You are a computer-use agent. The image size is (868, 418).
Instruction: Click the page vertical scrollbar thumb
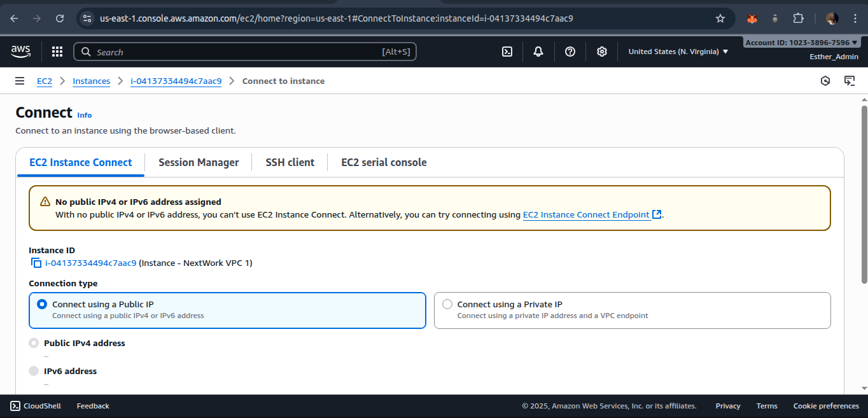(864, 195)
